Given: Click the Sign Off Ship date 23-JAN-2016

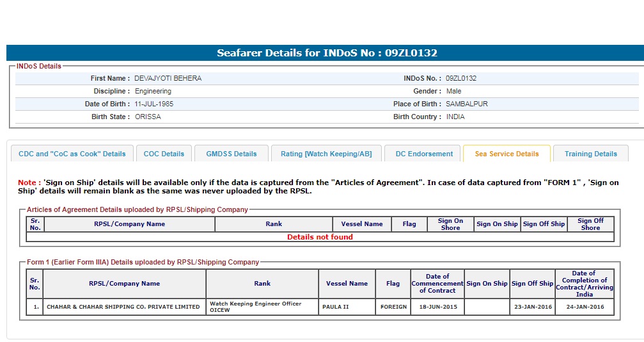Looking at the screenshot, I should pyautogui.click(x=532, y=307).
